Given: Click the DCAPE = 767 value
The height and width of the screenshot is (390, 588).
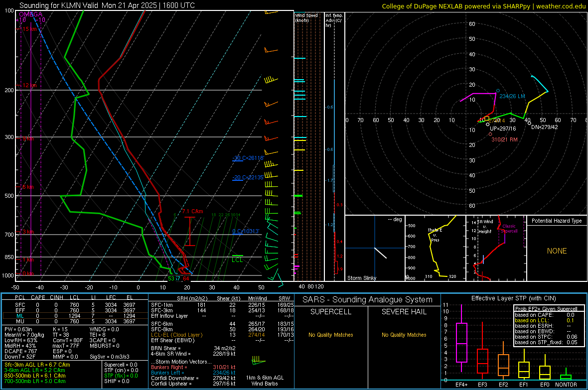Looking at the screenshot, I should 20,351.
